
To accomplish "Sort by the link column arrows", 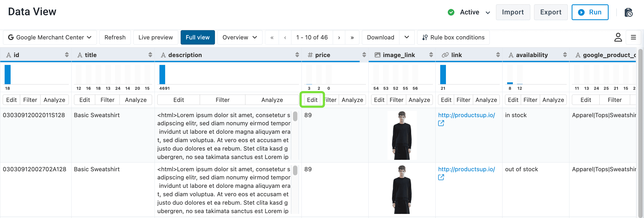I will [498, 55].
